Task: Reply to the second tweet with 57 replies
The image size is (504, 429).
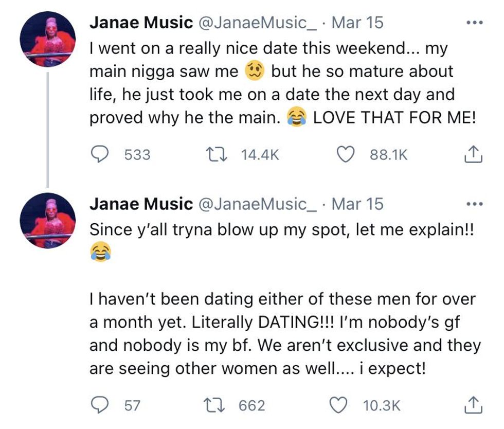Action: [x=100, y=405]
